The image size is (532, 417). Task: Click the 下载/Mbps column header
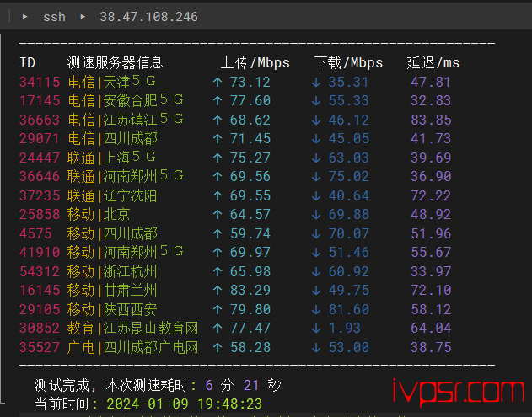click(x=348, y=62)
